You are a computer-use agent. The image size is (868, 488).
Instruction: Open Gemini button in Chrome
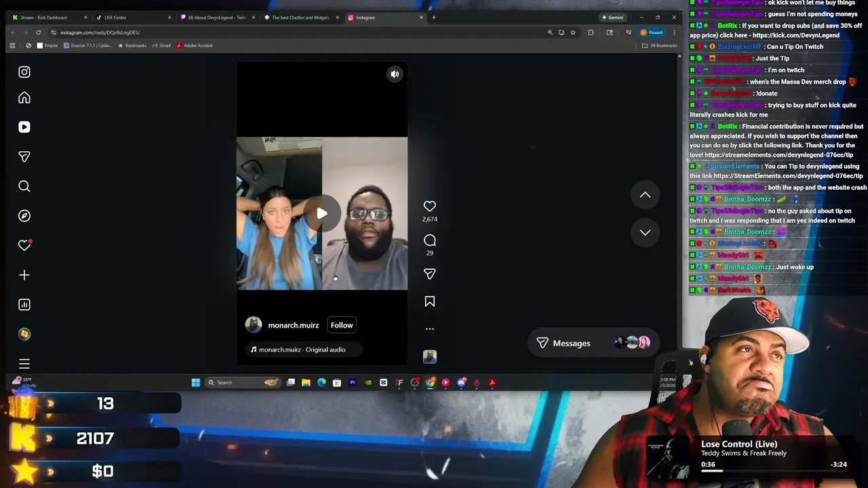(612, 18)
